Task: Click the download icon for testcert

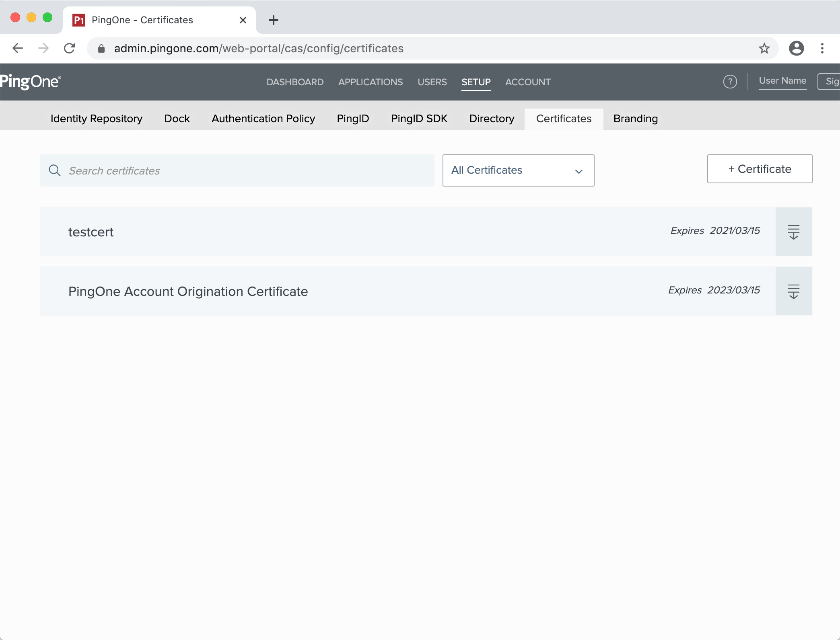Action: pos(793,232)
